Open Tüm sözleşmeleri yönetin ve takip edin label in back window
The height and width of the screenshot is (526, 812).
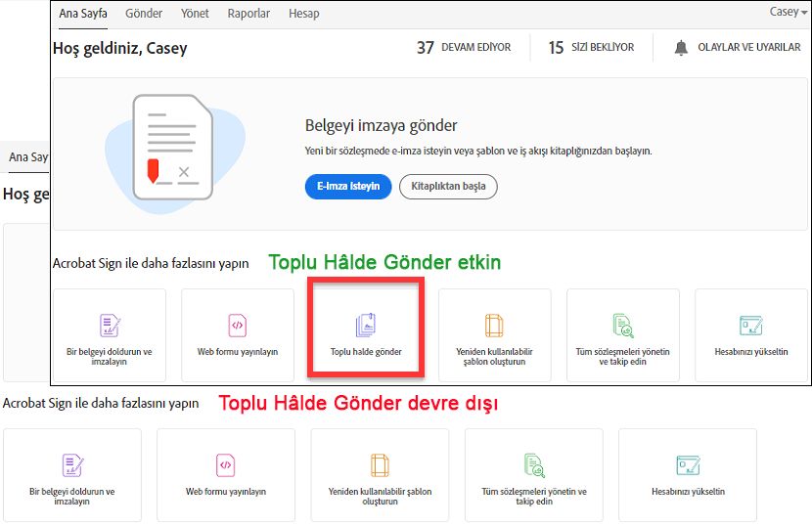(x=534, y=496)
